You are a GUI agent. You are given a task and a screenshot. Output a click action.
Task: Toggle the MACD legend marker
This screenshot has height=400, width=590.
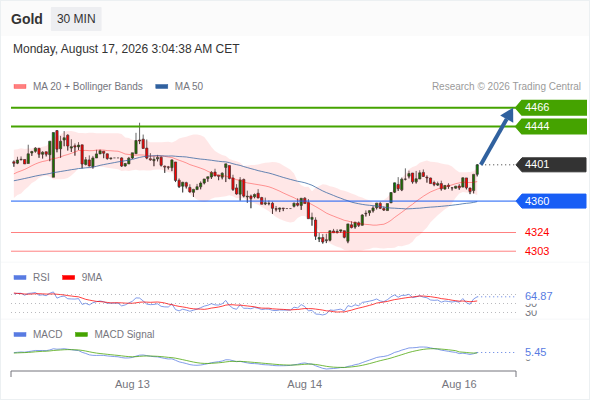20,335
